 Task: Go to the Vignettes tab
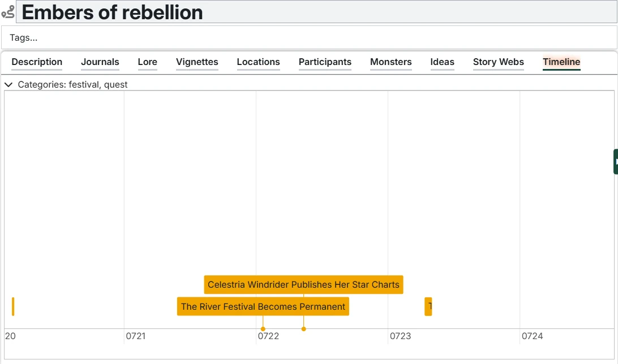click(x=197, y=62)
